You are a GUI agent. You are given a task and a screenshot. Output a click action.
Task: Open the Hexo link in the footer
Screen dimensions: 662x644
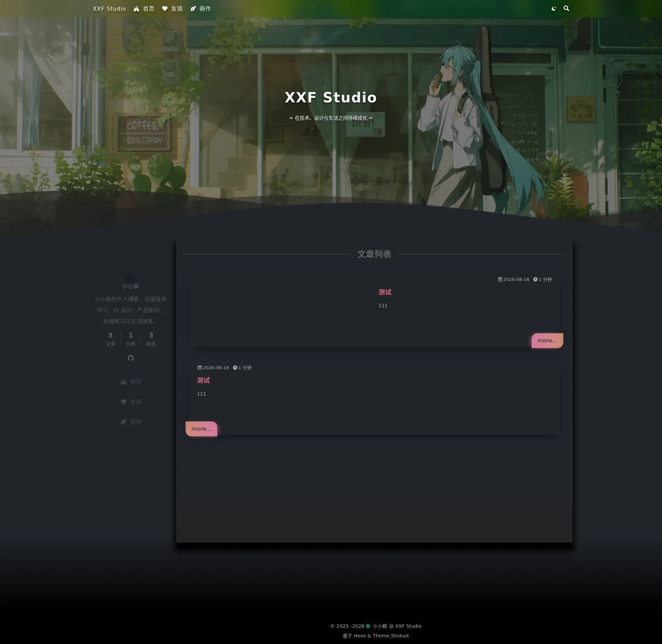(x=360, y=636)
